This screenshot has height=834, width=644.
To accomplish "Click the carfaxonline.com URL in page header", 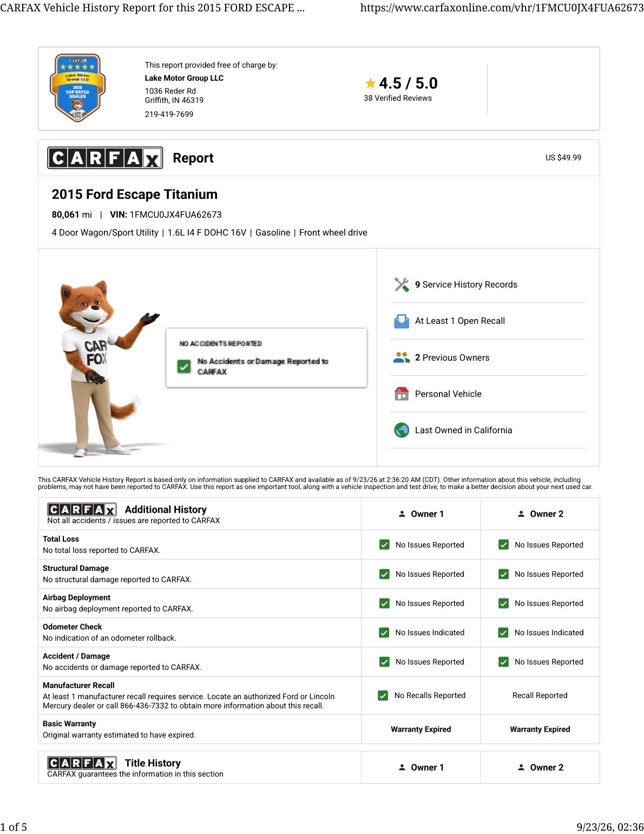I will [502, 8].
